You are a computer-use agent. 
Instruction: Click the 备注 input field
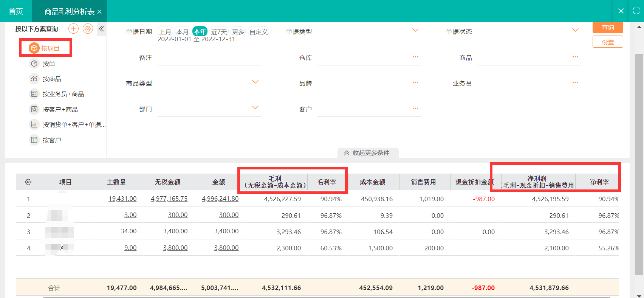[x=209, y=58]
